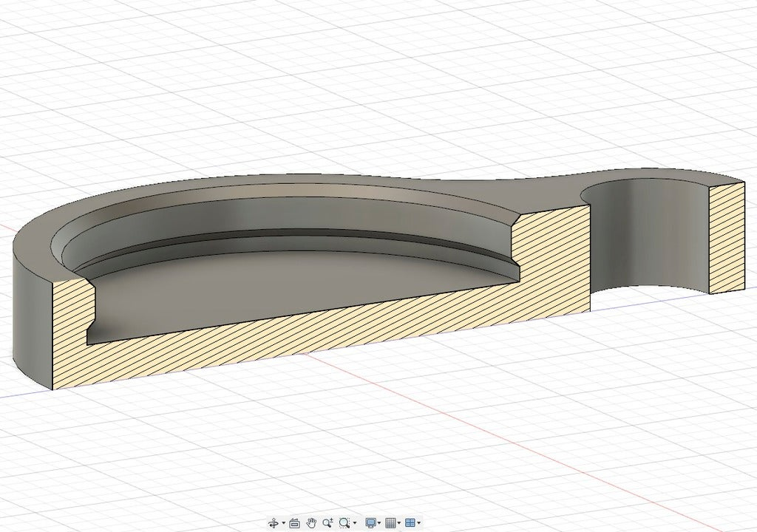Expand the Viewports dropdown arrow
The width and height of the screenshot is (757, 532).
[418, 522]
